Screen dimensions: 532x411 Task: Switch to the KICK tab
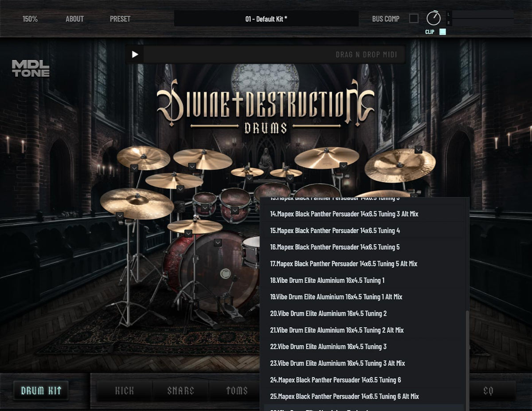[125, 391]
